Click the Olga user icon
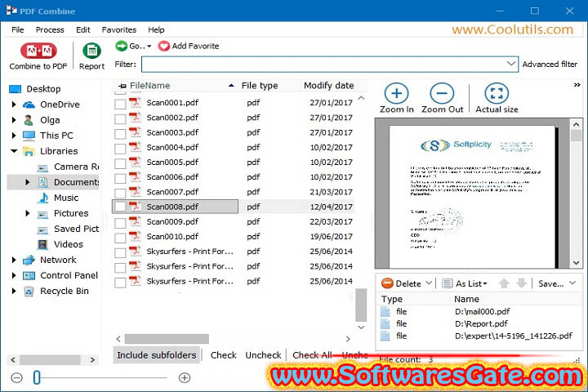This screenshot has height=392, width=588. pos(29,120)
